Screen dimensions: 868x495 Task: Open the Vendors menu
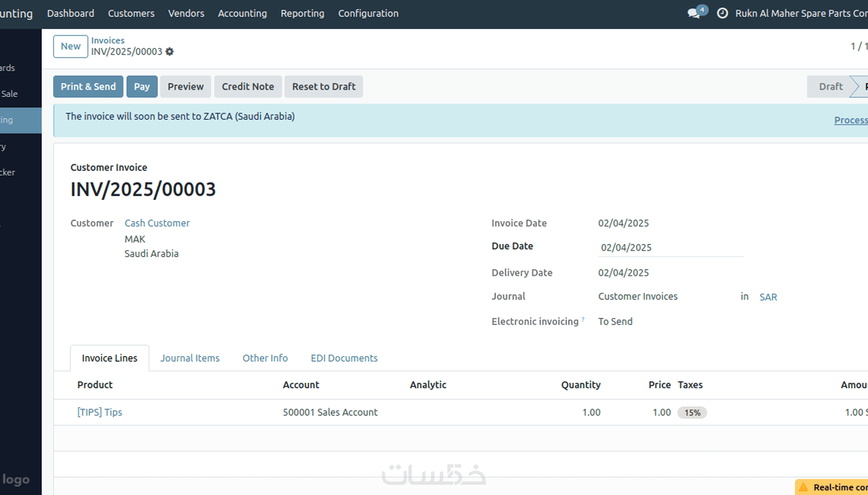coord(186,13)
